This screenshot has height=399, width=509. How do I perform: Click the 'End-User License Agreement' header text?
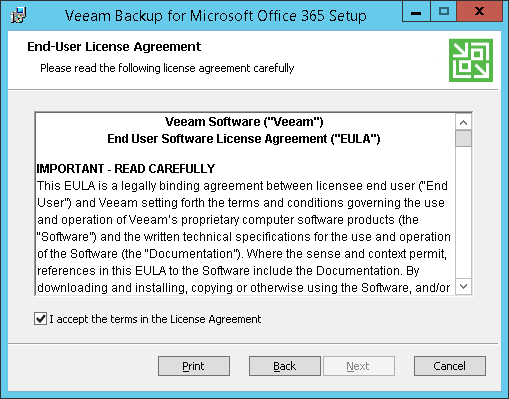coord(114,47)
